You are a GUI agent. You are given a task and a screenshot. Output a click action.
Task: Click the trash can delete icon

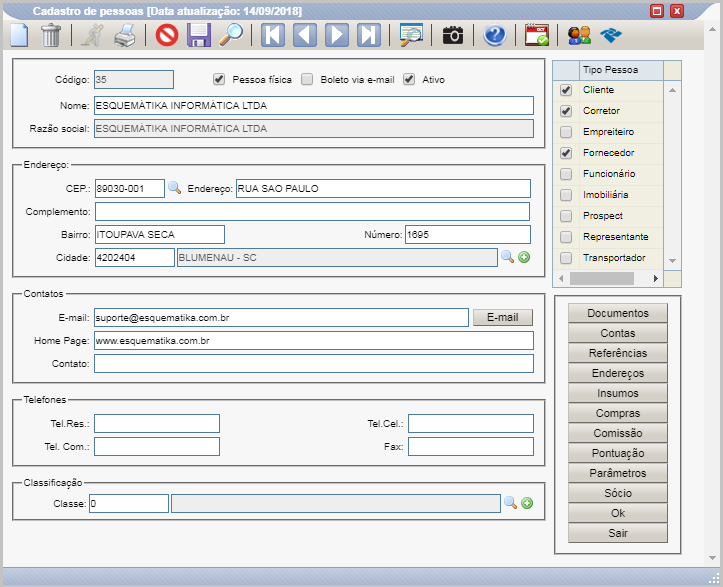51,35
